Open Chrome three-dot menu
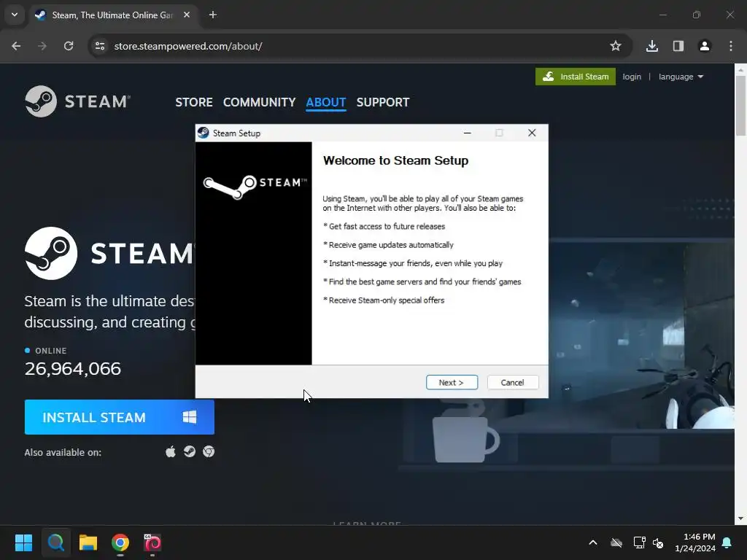The height and width of the screenshot is (560, 747). [730, 46]
